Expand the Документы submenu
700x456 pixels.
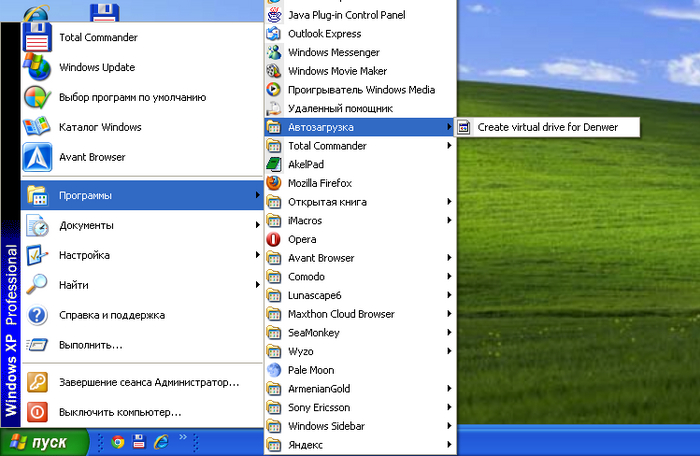[x=86, y=225]
